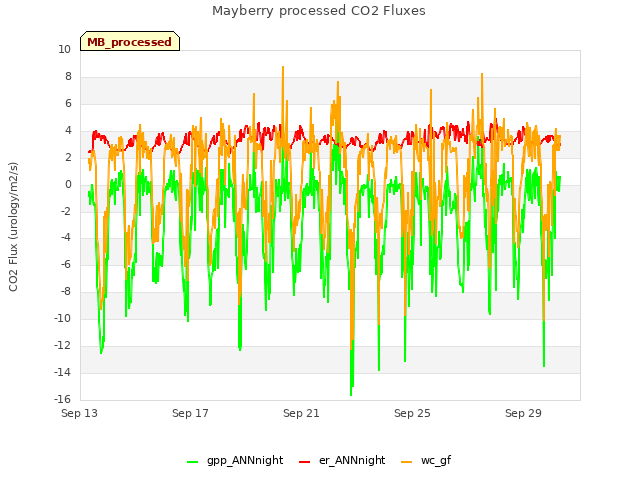Click the y-axis value 4
Viewport: 640px width, 480px height.
[x=68, y=131]
